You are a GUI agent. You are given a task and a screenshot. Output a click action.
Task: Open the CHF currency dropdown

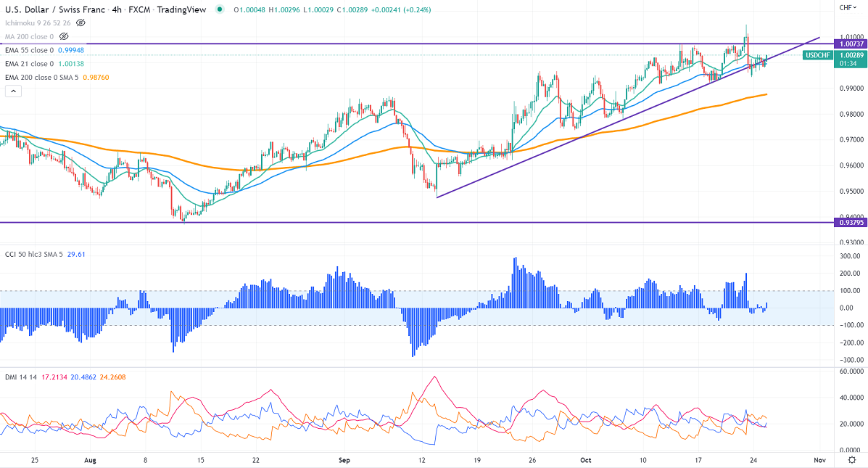click(848, 8)
